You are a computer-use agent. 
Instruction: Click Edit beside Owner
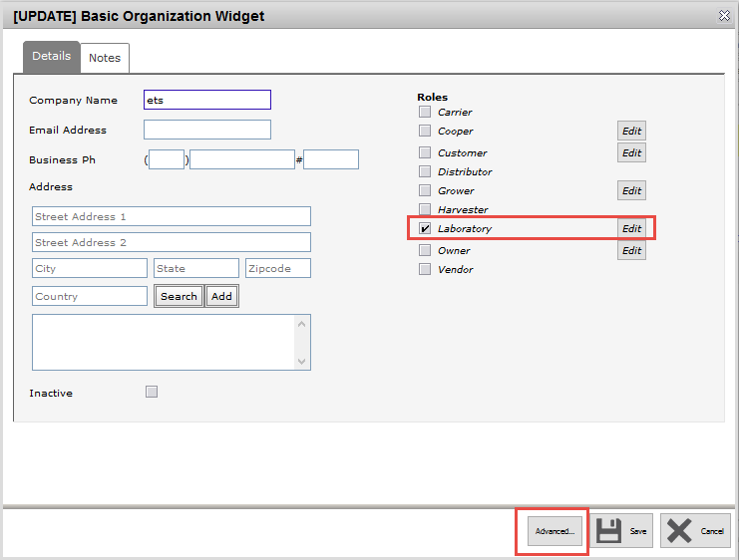pos(631,250)
